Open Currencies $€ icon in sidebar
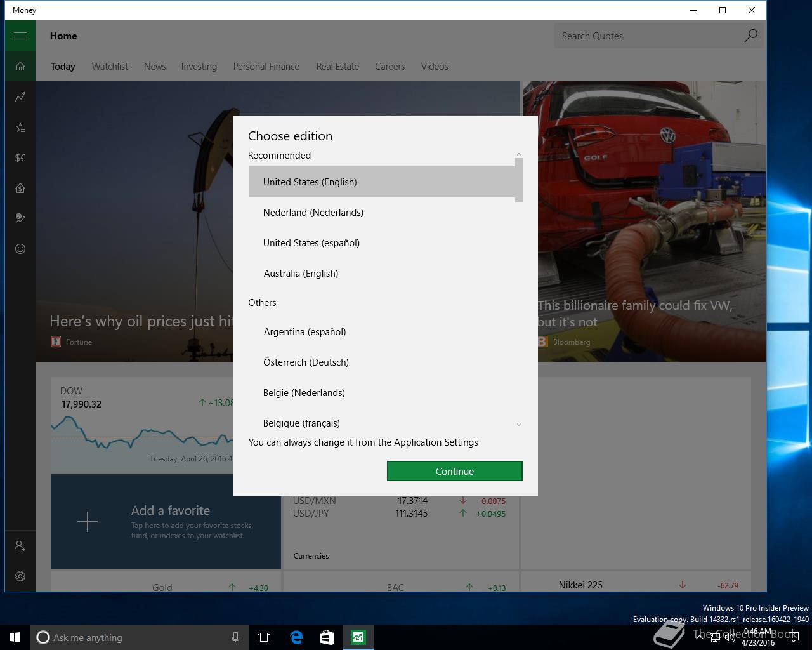 pos(20,157)
